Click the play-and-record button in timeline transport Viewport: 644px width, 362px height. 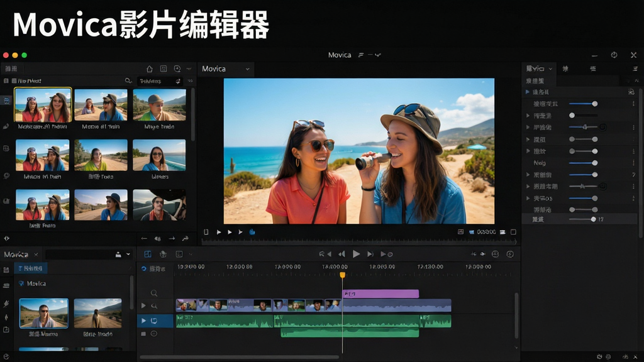click(387, 254)
